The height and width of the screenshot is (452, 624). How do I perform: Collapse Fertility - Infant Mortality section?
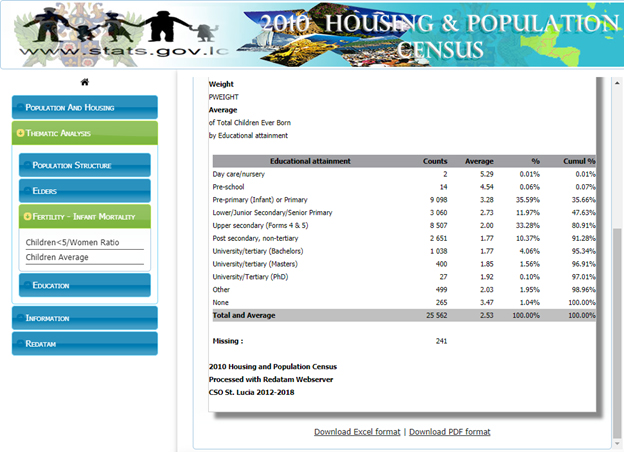[85, 216]
